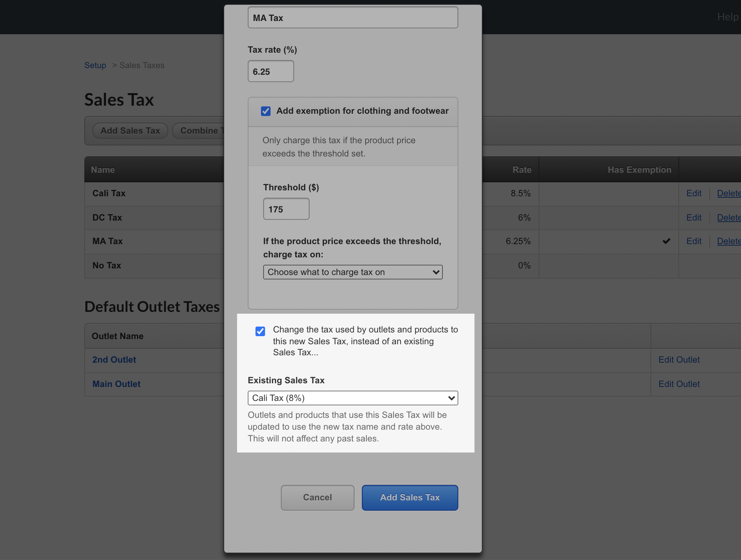Toggle the change existing tax checkbox
The image size is (741, 560).
point(260,331)
